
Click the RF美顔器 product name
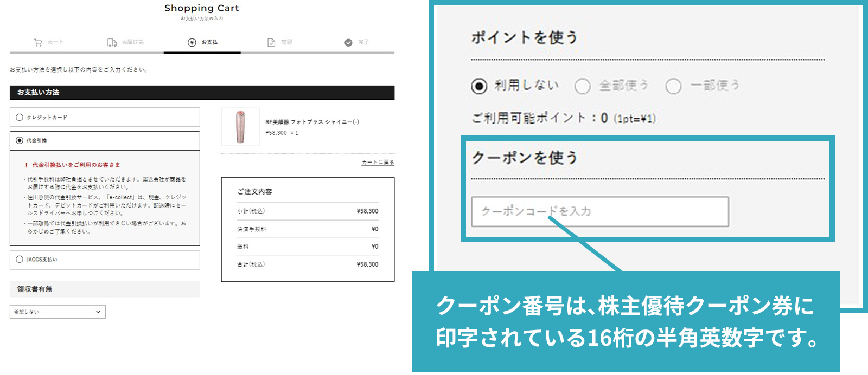(312, 122)
